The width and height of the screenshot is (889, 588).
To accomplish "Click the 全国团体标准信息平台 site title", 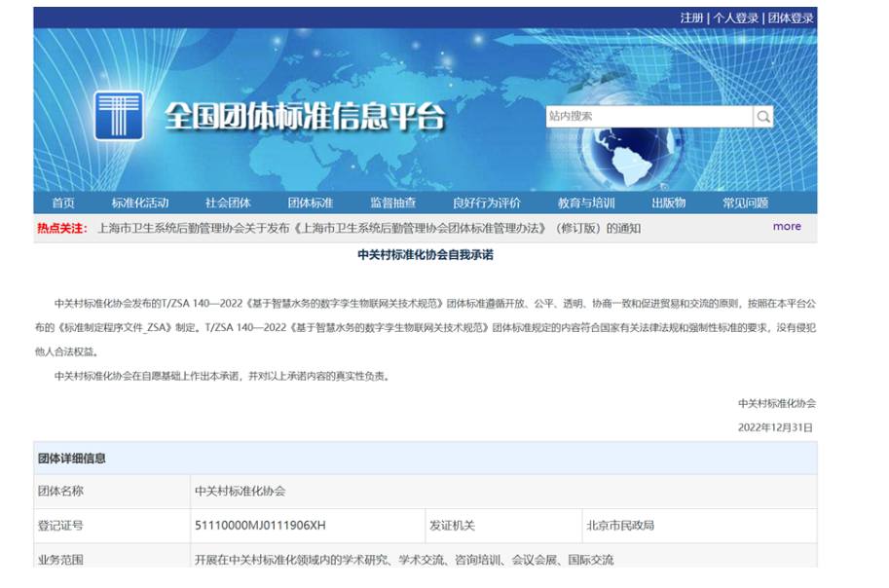I will coord(304,117).
